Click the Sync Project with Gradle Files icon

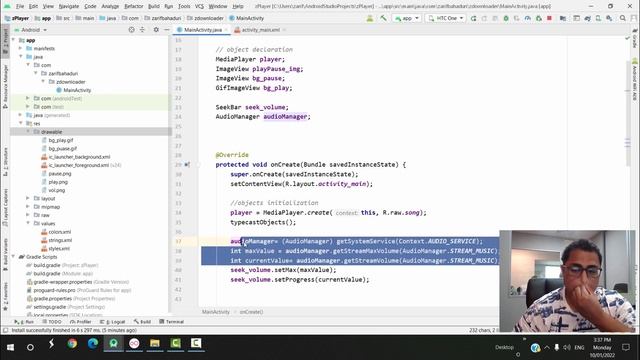click(587, 18)
